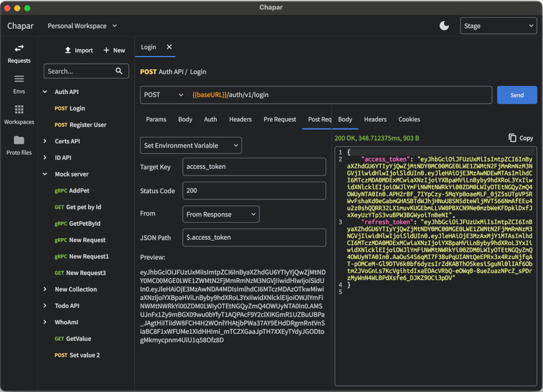Open the From Response dropdown

pyautogui.click(x=221, y=214)
